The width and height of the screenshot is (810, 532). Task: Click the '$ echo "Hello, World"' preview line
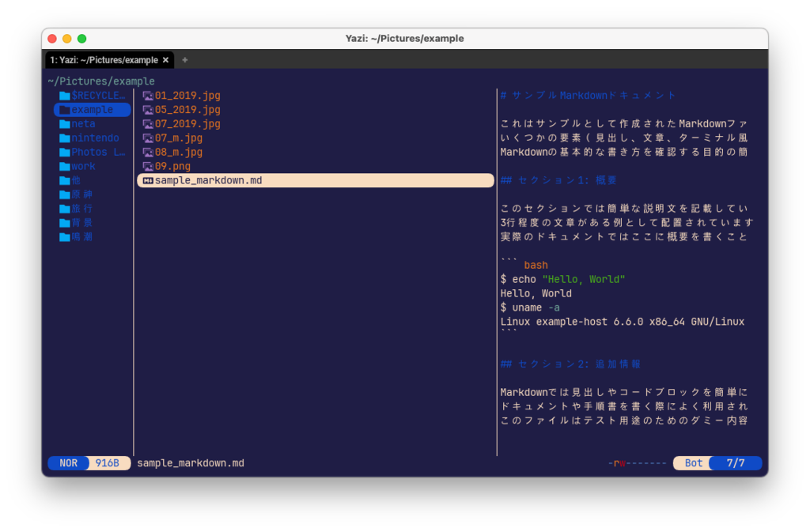pyautogui.click(x=562, y=279)
